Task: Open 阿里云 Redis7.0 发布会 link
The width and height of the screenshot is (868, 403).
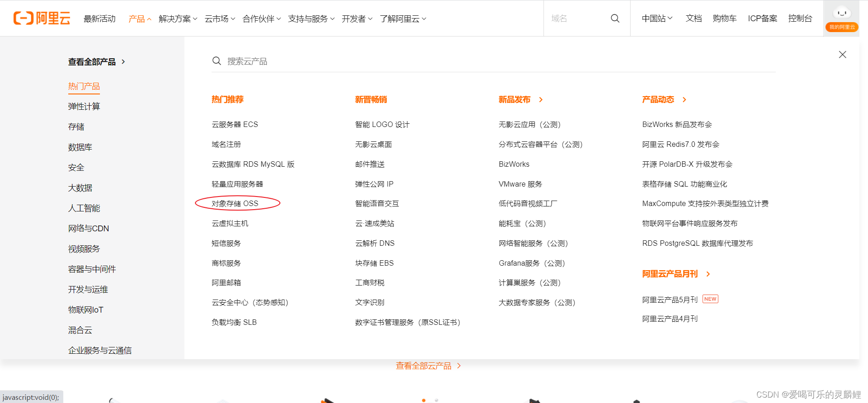Action: coord(681,145)
